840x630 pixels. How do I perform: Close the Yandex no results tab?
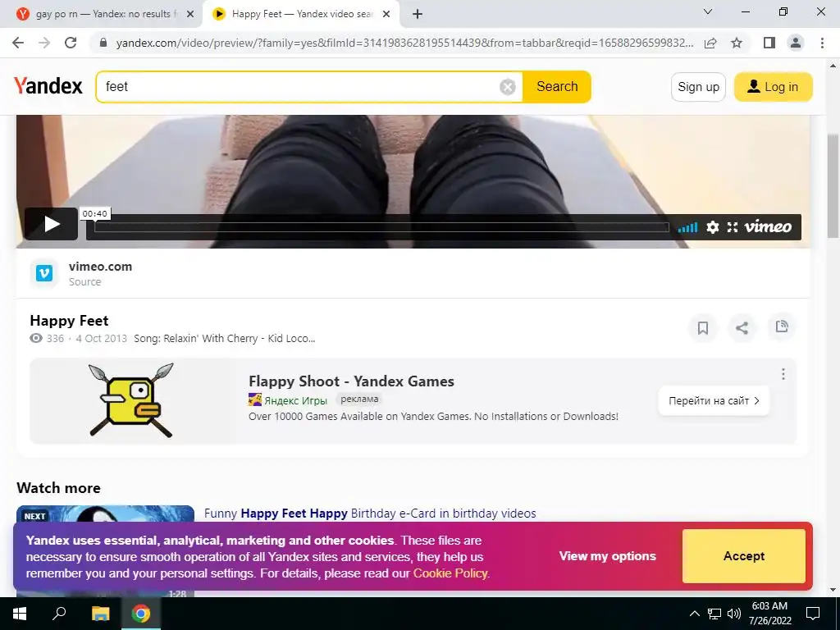point(190,15)
